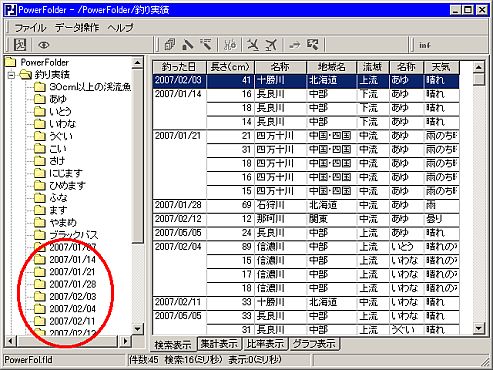Screen dimensions: 493x370
Task: Select the こい folder in tree
Action: [x=58, y=149]
